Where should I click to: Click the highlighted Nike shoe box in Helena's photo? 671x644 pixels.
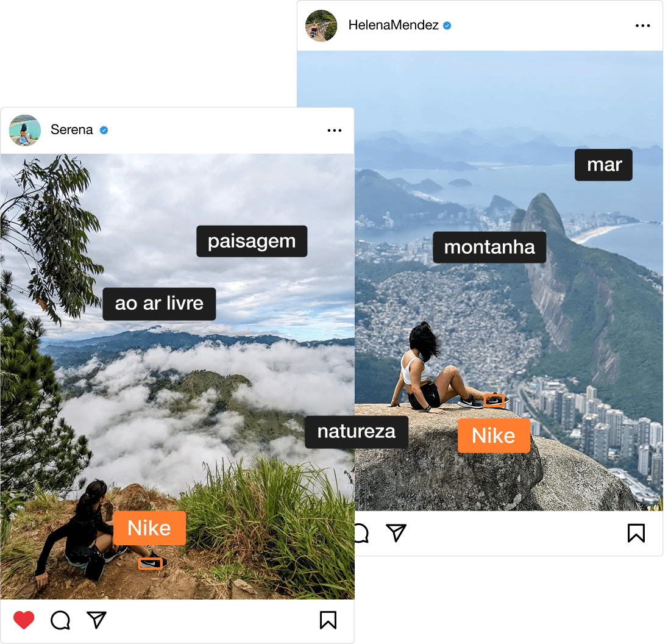point(494,401)
